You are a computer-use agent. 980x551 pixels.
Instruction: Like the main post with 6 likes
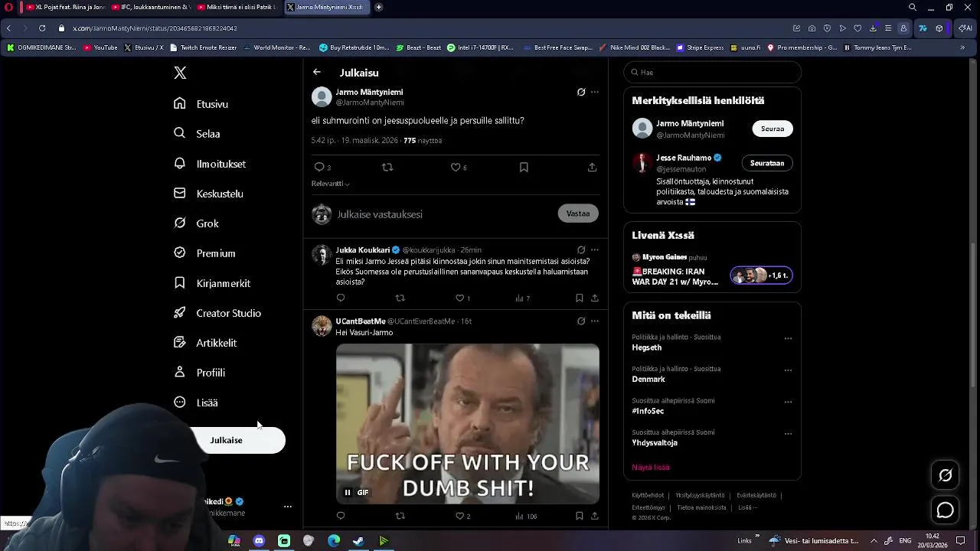tap(459, 167)
